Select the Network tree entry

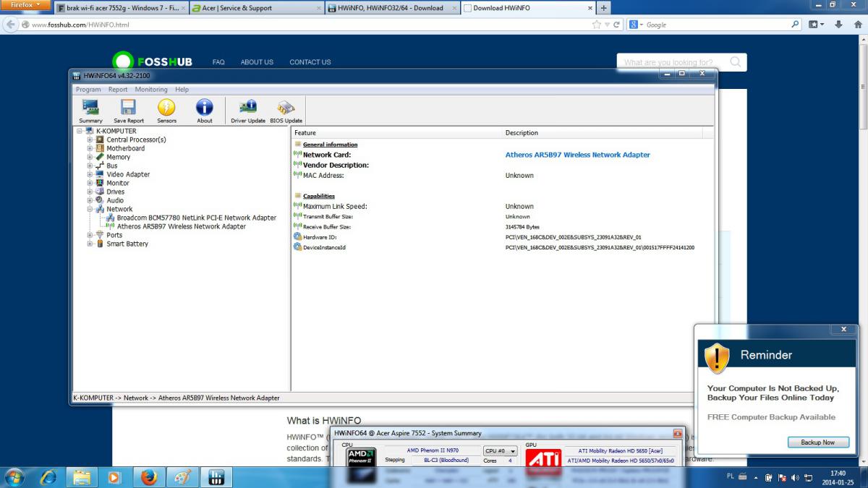coord(119,209)
